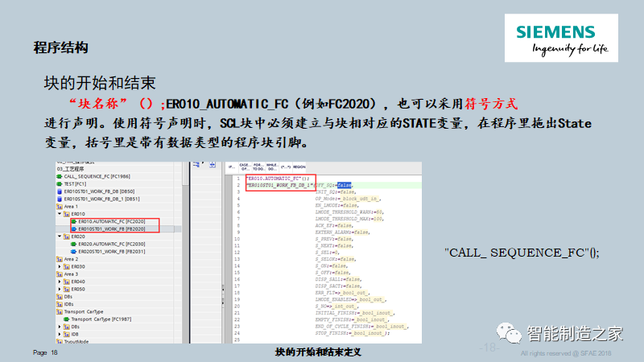Click the ER020 folder icon
644x362 pixels.
[67, 237]
